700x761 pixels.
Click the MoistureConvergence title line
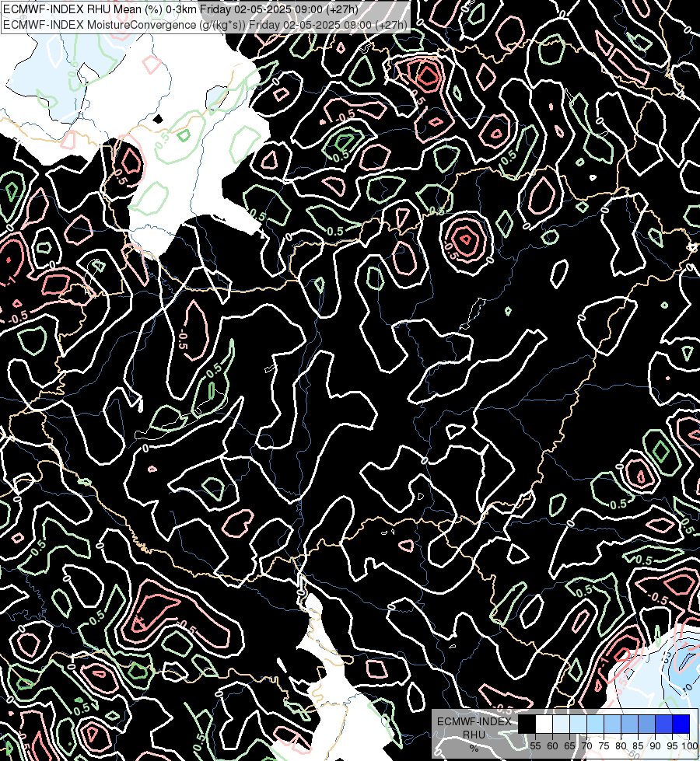205,25
